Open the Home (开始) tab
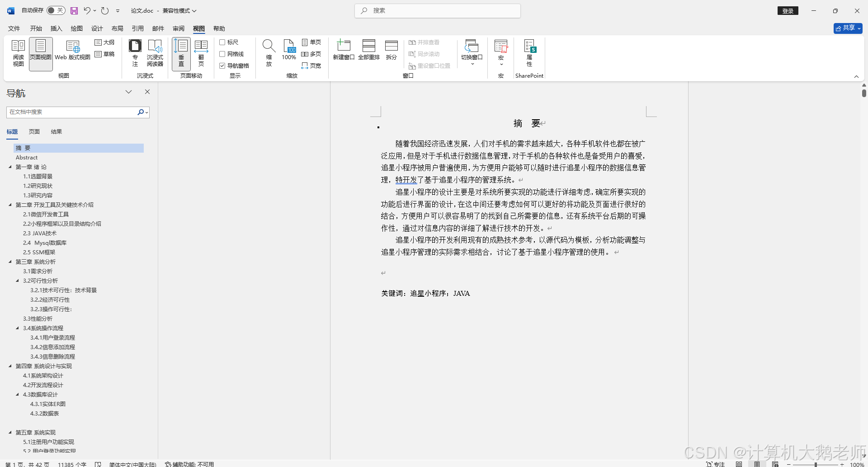 (36, 28)
